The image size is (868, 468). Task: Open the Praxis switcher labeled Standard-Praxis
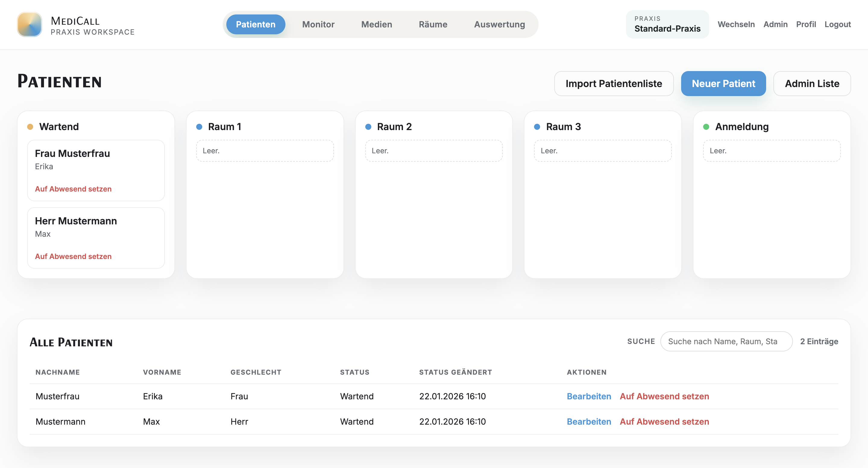(x=667, y=25)
